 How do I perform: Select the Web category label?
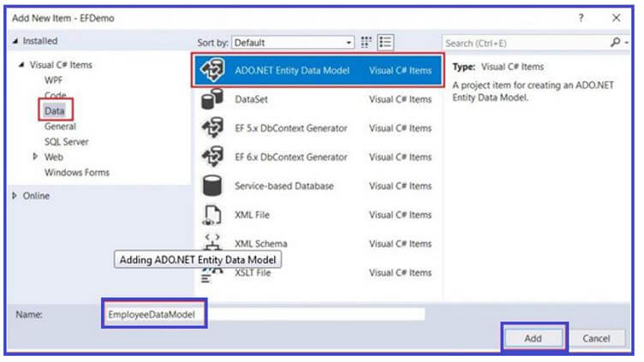coord(54,157)
